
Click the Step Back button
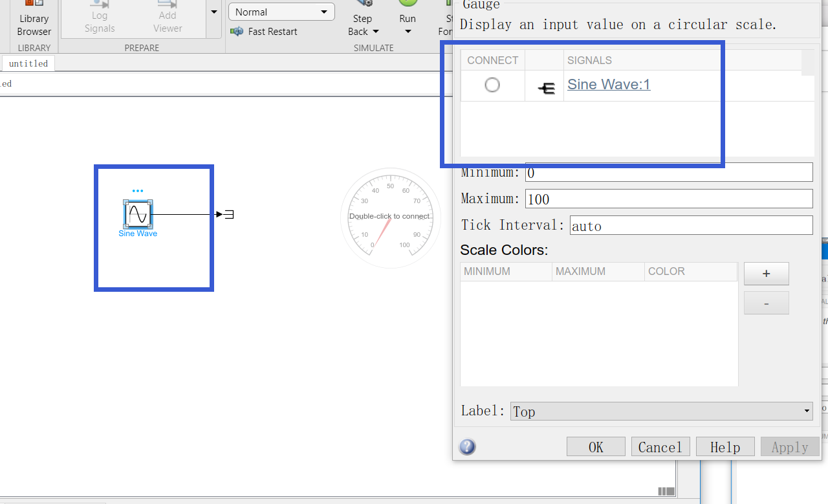362,19
